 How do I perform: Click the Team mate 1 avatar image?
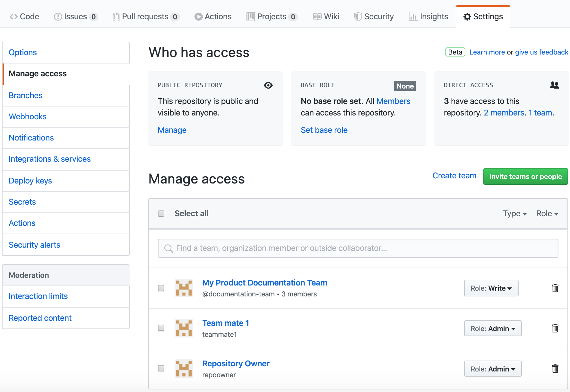click(184, 328)
